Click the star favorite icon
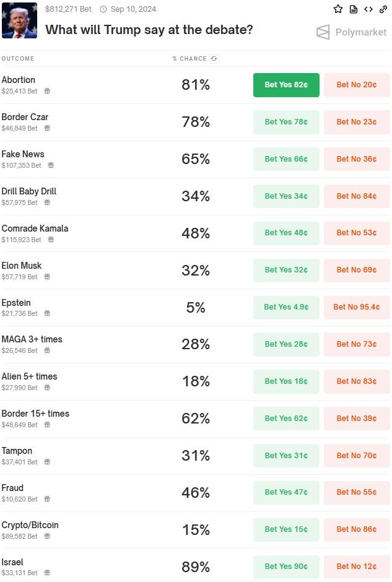This screenshot has width=392, height=582. pos(338,9)
